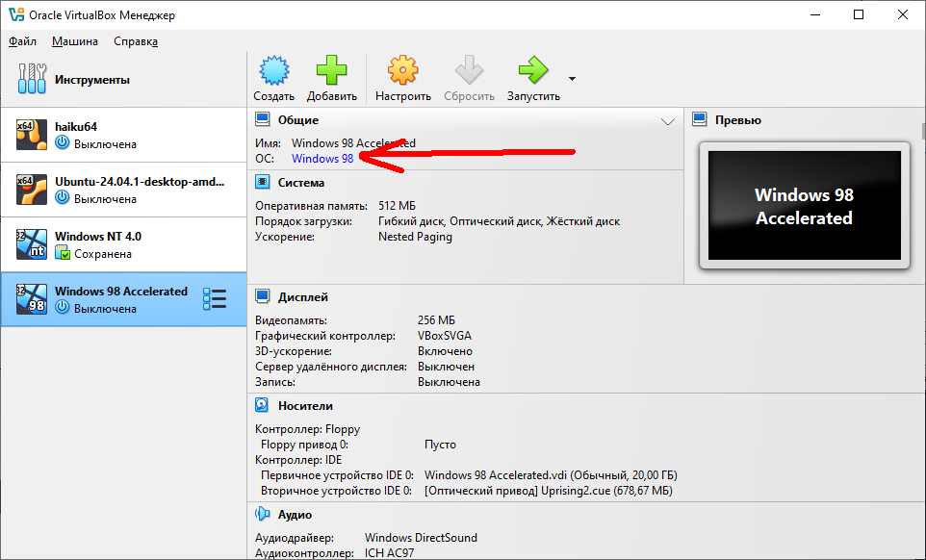Open the Носители section header
The image size is (926, 560).
[305, 405]
